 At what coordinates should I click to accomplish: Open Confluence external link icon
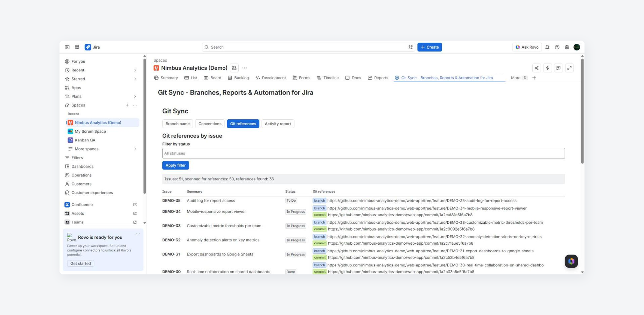tap(135, 205)
